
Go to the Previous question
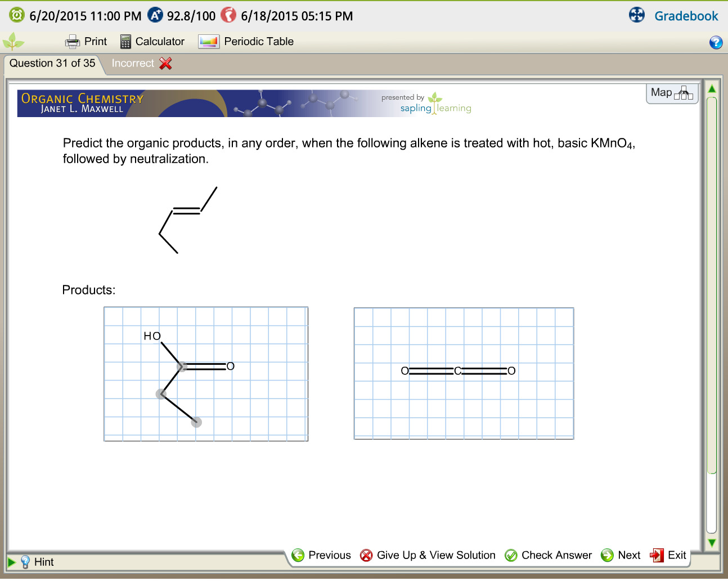[321, 555]
